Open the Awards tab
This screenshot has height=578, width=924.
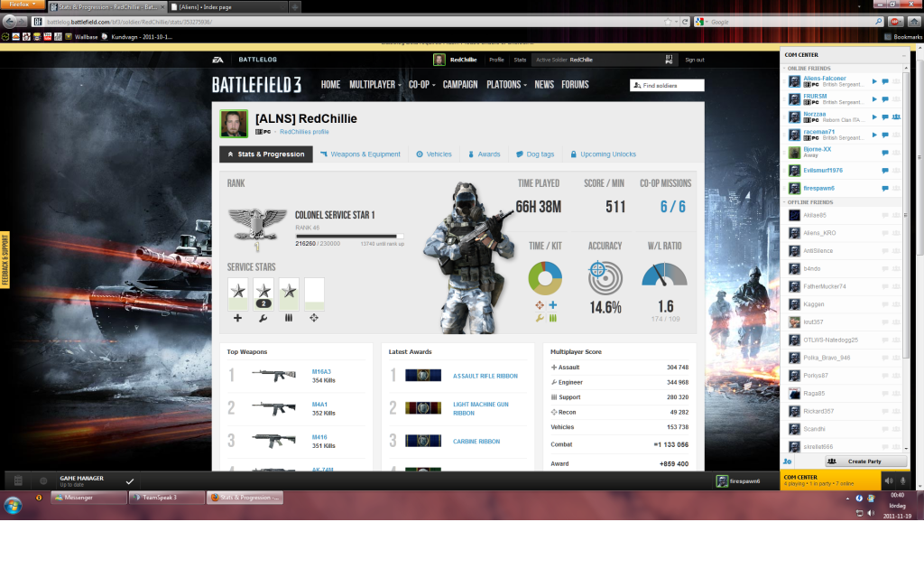point(484,154)
